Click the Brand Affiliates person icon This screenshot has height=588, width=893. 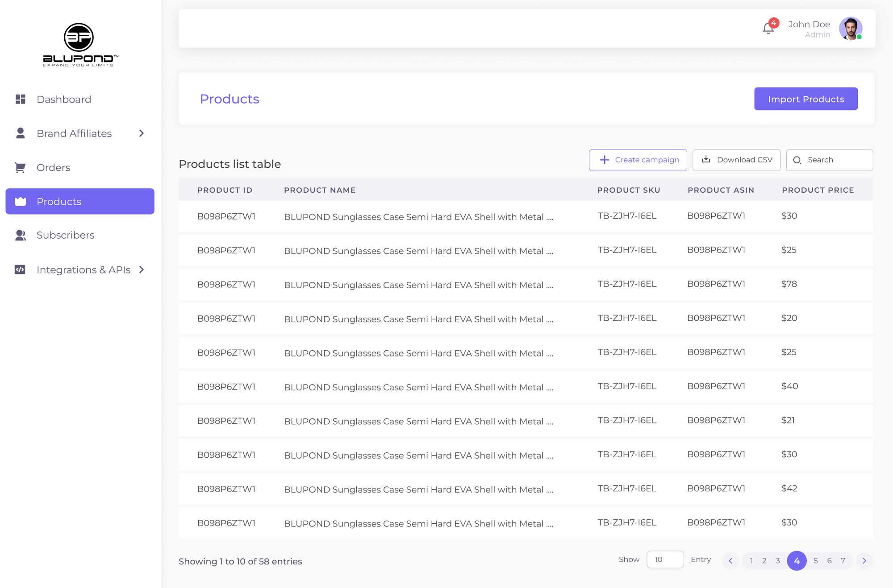(x=21, y=133)
